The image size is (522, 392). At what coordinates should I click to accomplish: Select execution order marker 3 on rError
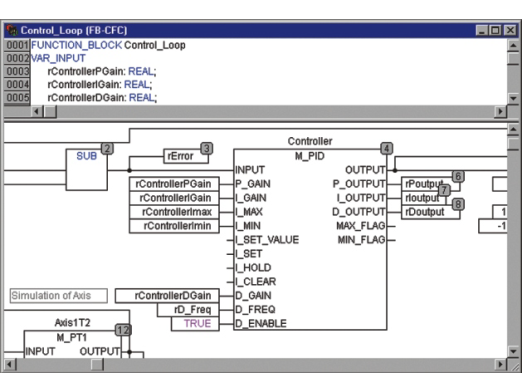(x=207, y=148)
